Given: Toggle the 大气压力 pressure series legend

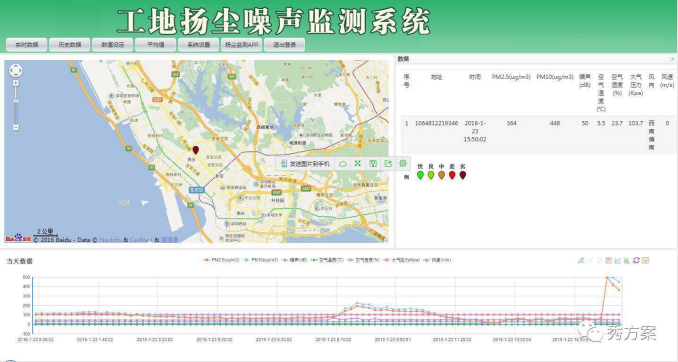Looking at the screenshot, I should [402, 260].
